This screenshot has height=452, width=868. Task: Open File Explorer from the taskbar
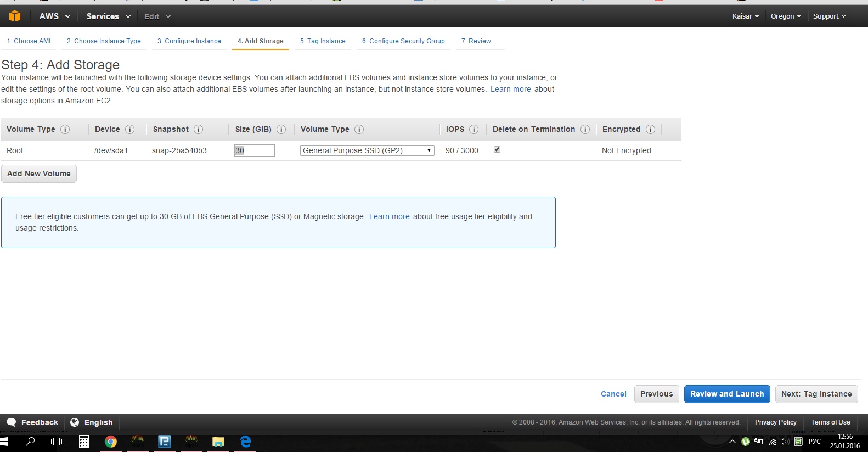(218, 442)
